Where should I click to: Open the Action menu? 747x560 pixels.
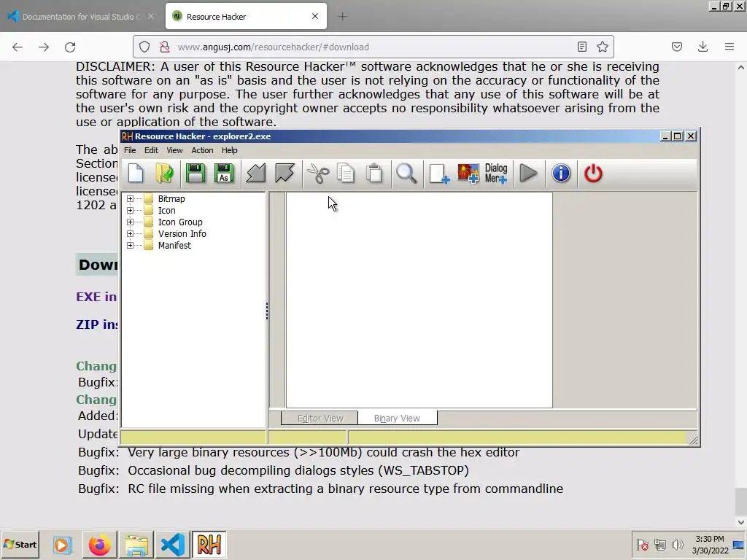click(x=202, y=150)
